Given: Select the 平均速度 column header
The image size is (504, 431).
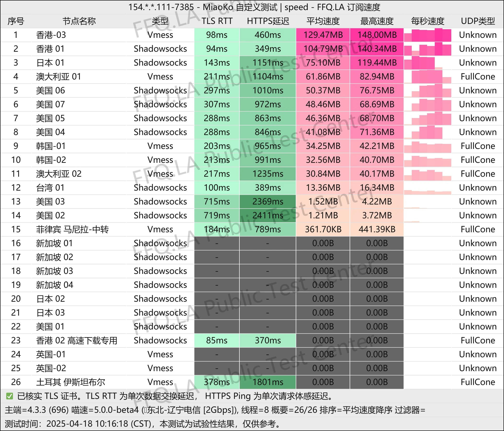Looking at the screenshot, I should point(323,21).
